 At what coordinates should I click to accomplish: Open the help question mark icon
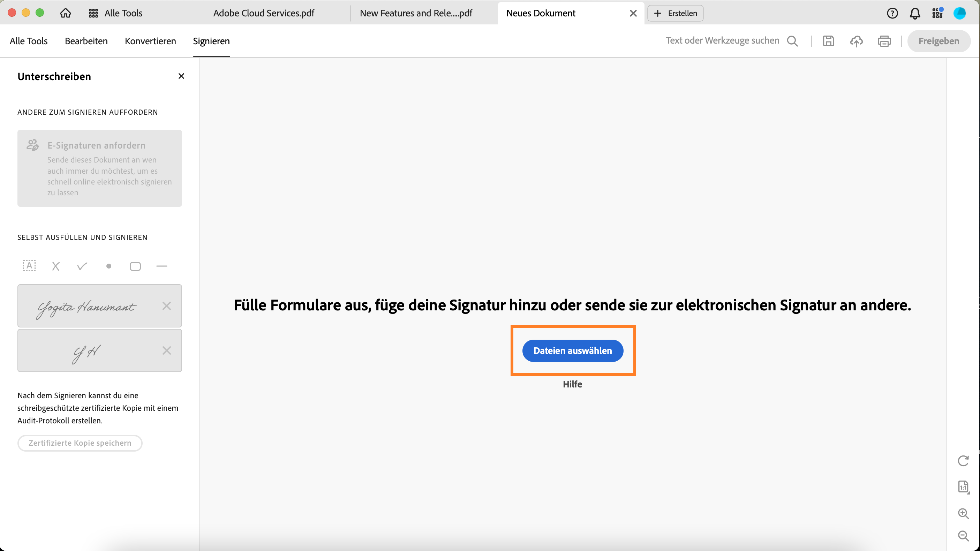(892, 13)
